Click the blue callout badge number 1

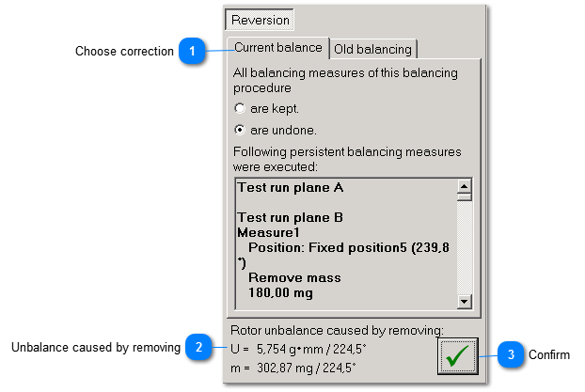[191, 52]
